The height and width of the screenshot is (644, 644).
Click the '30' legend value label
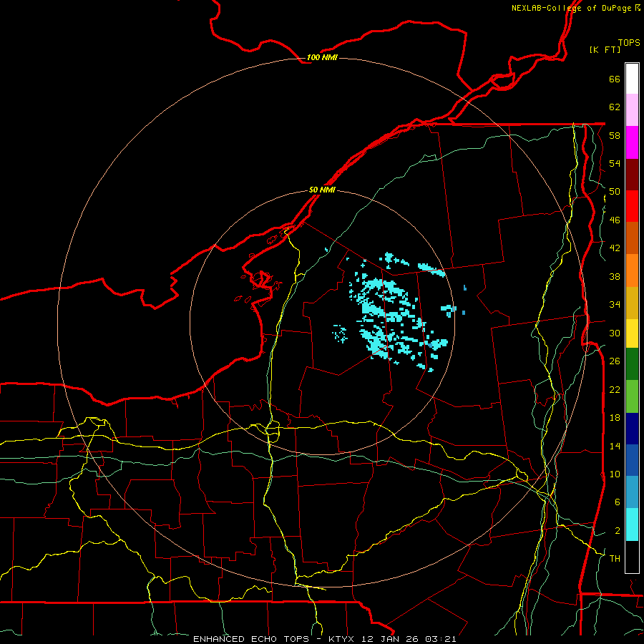point(615,333)
